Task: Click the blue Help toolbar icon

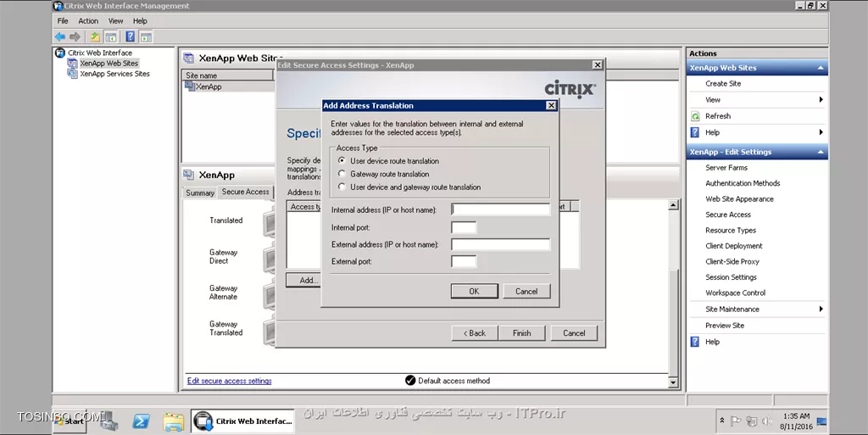Action: [x=130, y=37]
